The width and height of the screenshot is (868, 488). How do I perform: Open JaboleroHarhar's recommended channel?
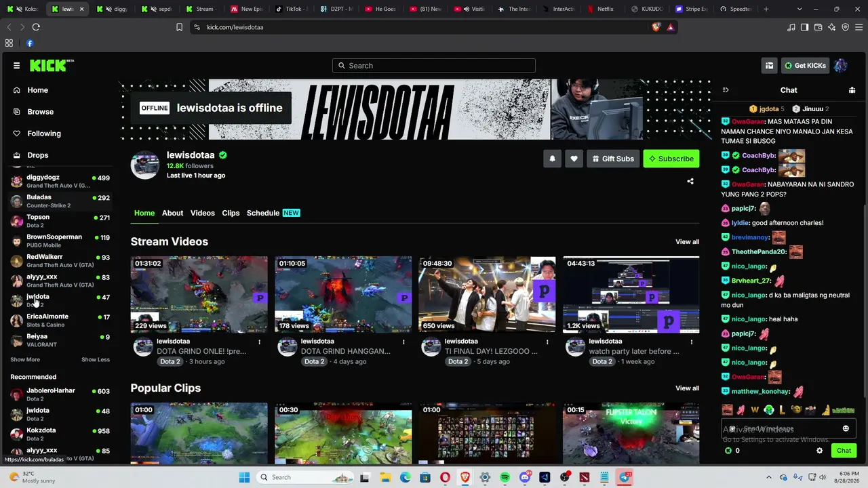60,394
